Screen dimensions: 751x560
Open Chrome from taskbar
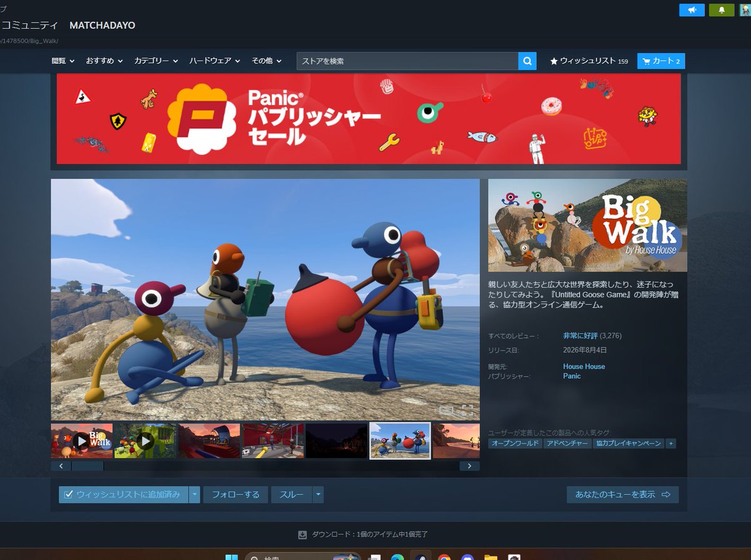(444, 557)
